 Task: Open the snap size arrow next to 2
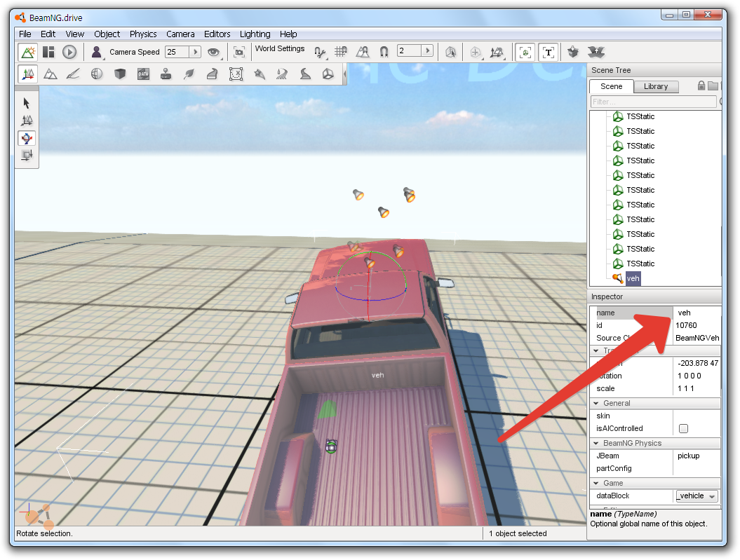[x=428, y=51]
